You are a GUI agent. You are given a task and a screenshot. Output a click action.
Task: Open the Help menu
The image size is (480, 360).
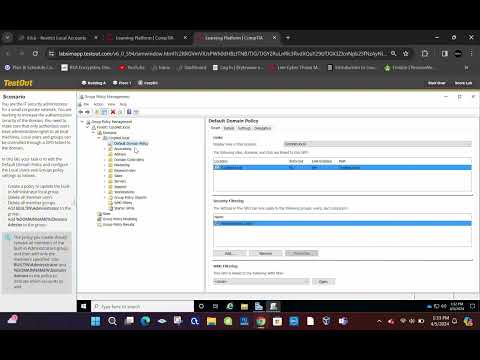(x=123, y=104)
